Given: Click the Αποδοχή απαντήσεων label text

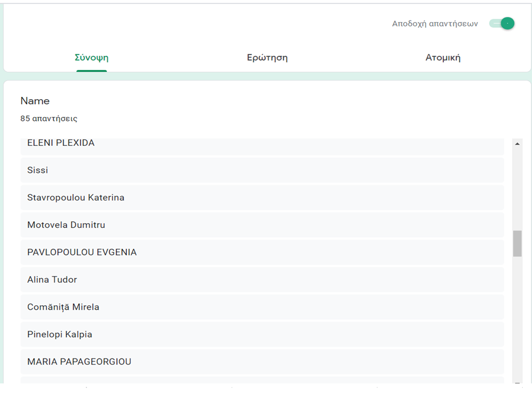Looking at the screenshot, I should click(x=434, y=24).
